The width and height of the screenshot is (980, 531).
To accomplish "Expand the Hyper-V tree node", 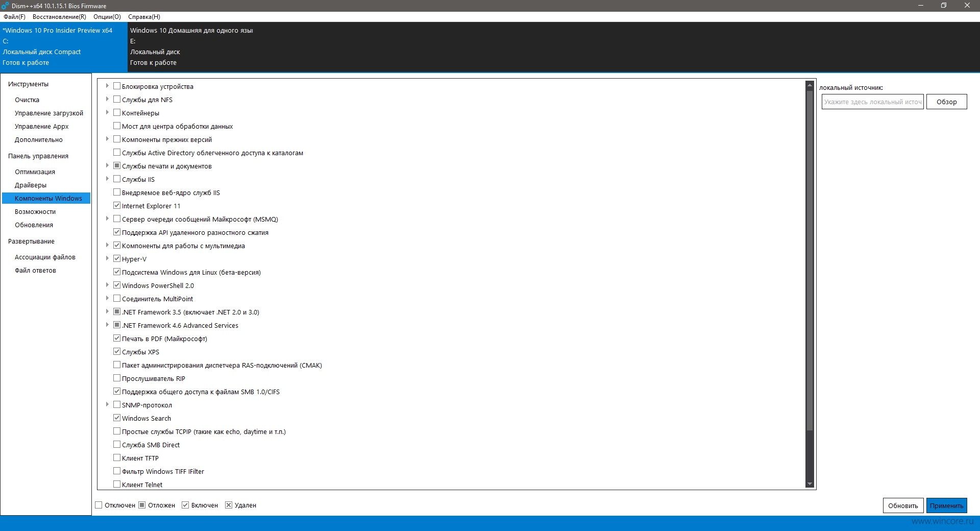I will point(107,258).
